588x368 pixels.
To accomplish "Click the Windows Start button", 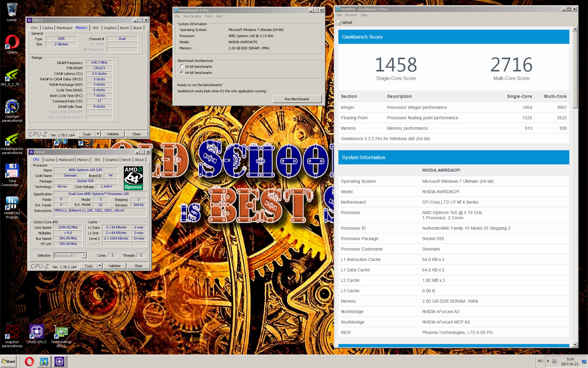I will [x=8, y=362].
